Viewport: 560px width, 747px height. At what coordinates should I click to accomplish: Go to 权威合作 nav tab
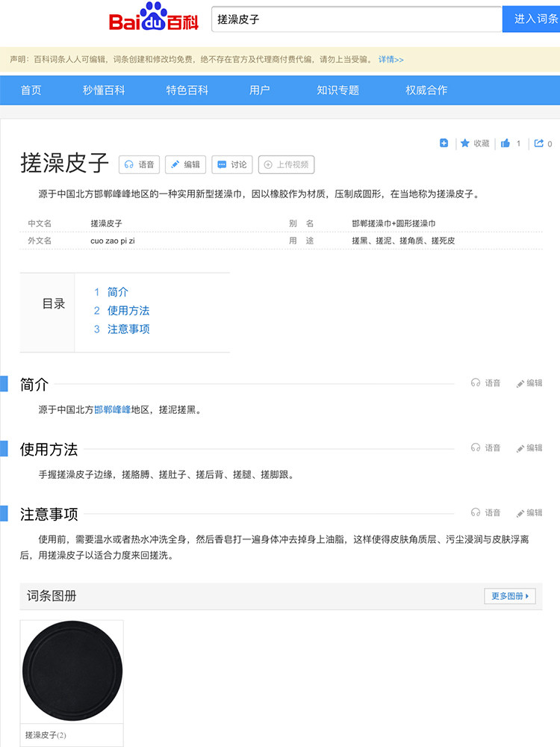point(426,90)
